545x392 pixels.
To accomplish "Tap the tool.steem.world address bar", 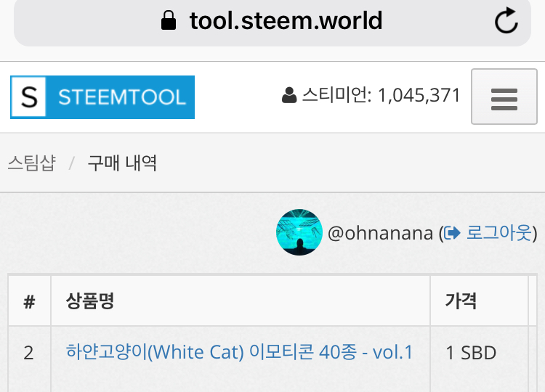I will click(x=272, y=21).
